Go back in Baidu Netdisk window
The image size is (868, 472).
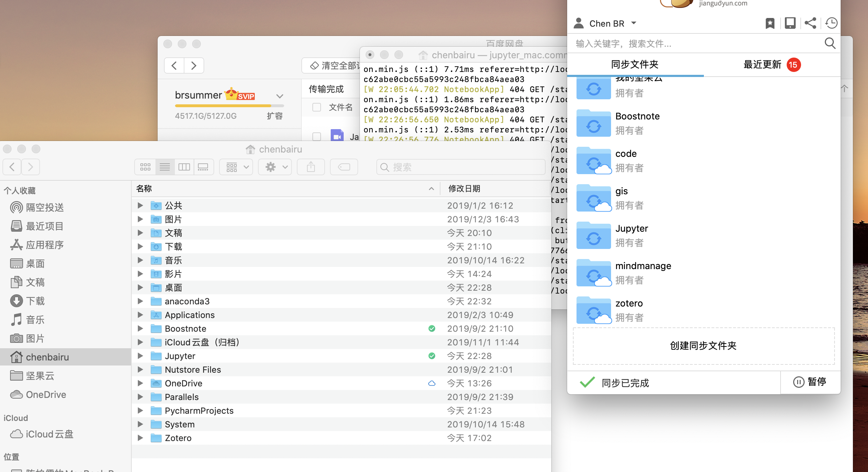pyautogui.click(x=174, y=65)
